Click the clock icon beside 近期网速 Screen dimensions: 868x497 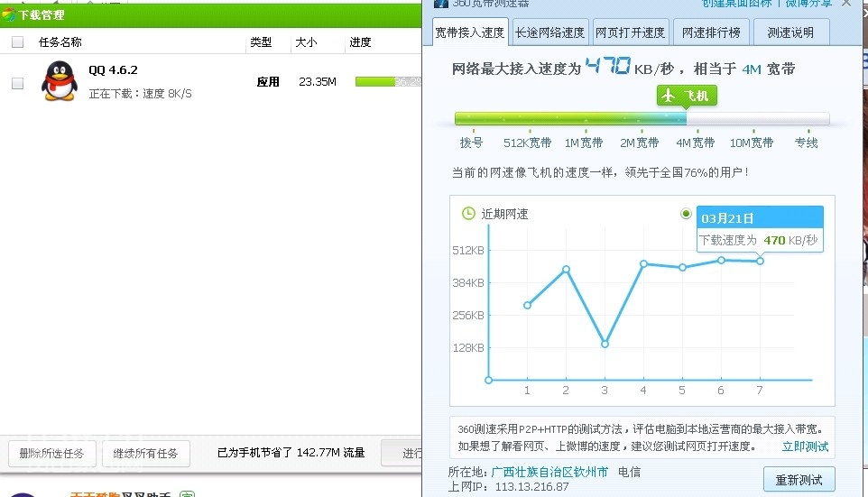(468, 214)
